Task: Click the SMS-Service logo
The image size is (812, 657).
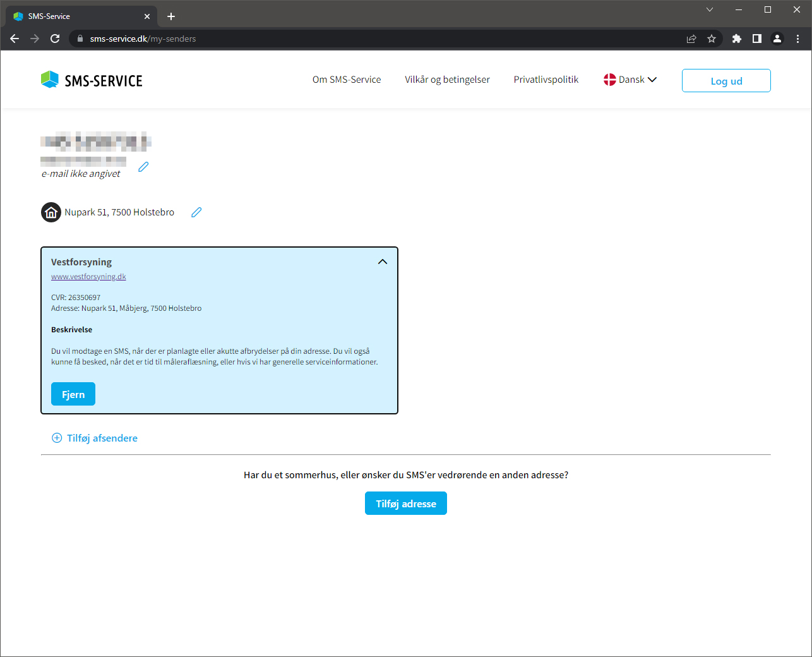Action: (x=92, y=80)
